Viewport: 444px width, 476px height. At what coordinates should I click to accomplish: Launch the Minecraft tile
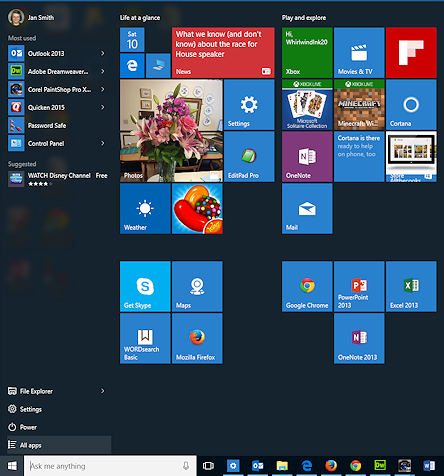point(359,105)
